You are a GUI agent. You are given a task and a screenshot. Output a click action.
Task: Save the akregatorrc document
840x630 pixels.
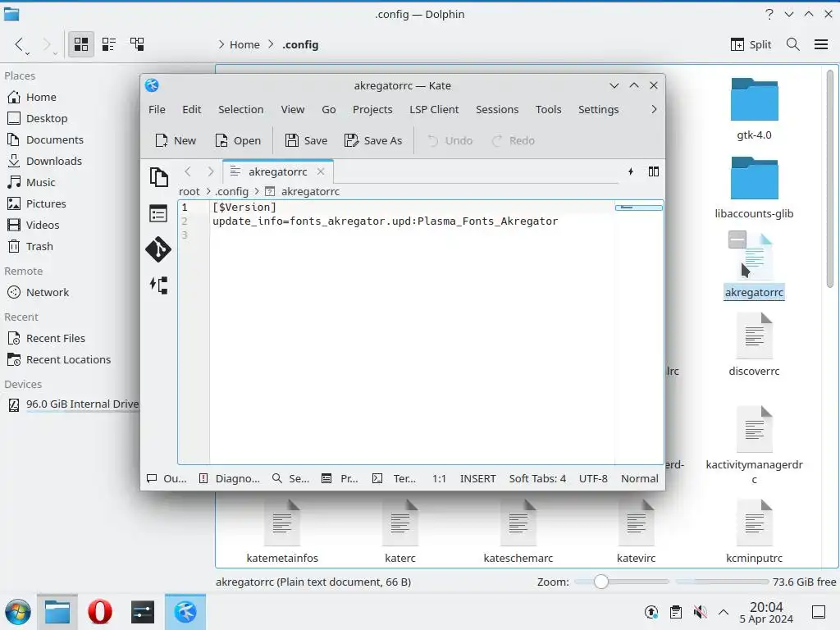tap(307, 140)
